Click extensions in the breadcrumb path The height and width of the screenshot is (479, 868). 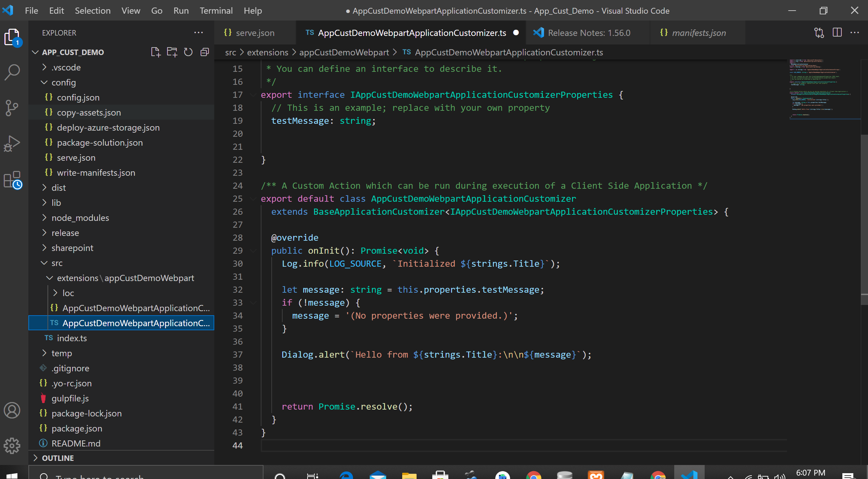point(268,52)
